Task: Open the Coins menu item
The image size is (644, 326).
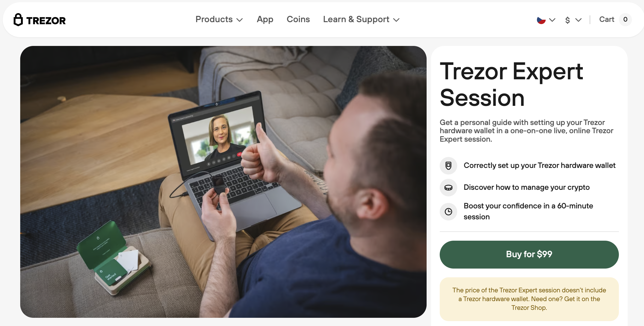Action: [x=298, y=19]
